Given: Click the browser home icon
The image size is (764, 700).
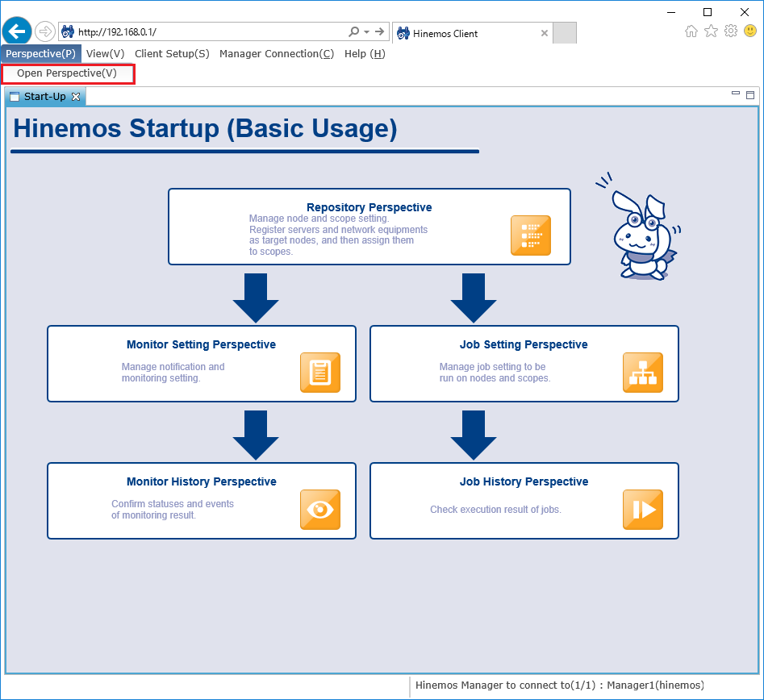Looking at the screenshot, I should [691, 31].
